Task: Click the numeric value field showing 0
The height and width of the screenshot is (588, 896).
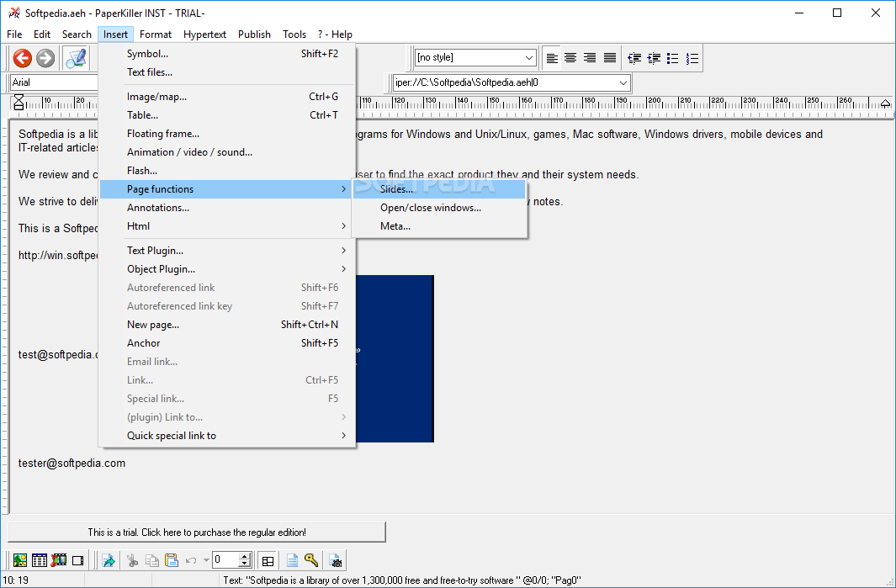Action: [225, 560]
